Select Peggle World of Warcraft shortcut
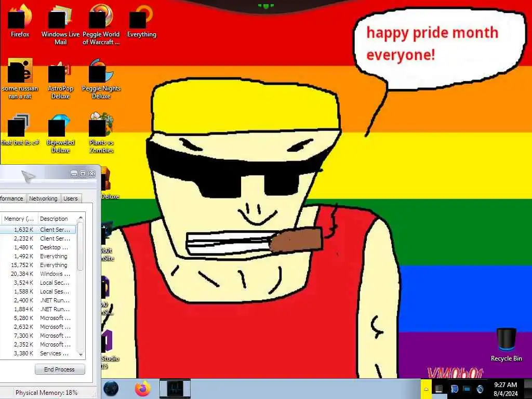The width and height of the screenshot is (532, 399). 101,24
